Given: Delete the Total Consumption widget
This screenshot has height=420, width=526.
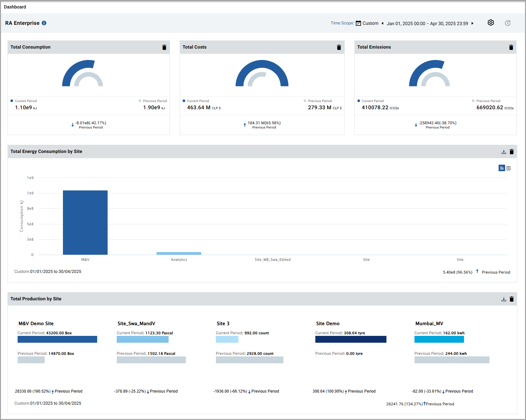Looking at the screenshot, I should [164, 47].
